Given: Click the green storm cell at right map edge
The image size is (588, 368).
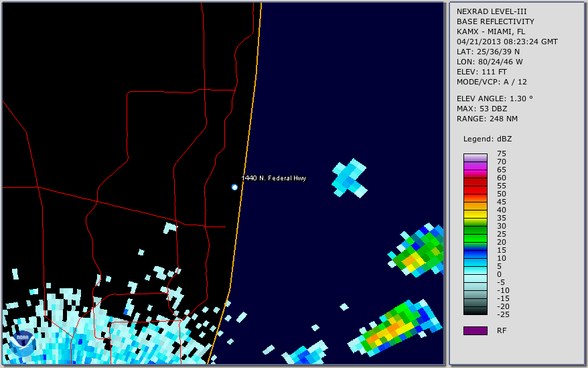Looking at the screenshot, I should coord(417,250).
